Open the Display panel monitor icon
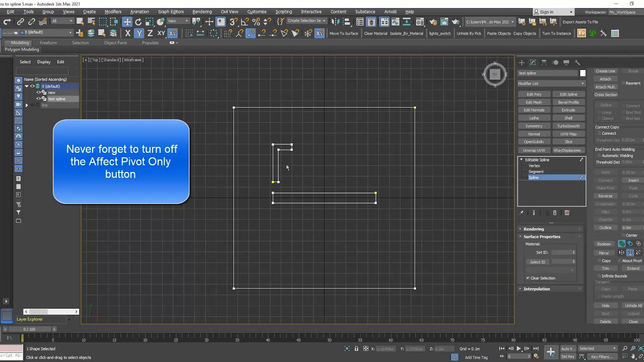The width and height of the screenshot is (644, 362). (567, 62)
